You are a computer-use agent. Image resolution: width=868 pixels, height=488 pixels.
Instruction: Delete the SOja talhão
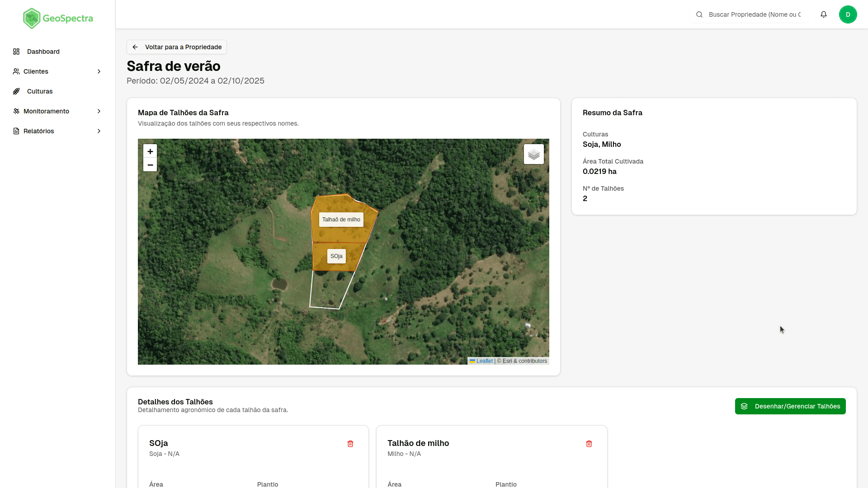[350, 444]
